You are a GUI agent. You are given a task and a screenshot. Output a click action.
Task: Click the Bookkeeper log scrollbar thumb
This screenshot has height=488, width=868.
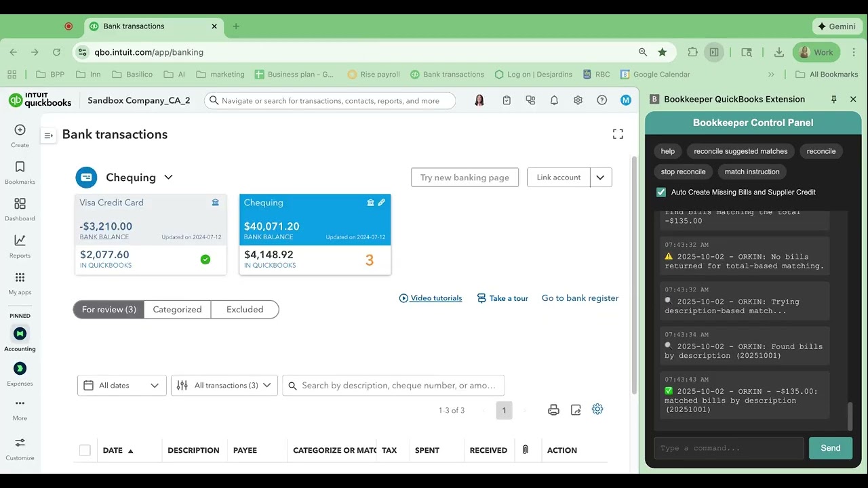pyautogui.click(x=850, y=416)
